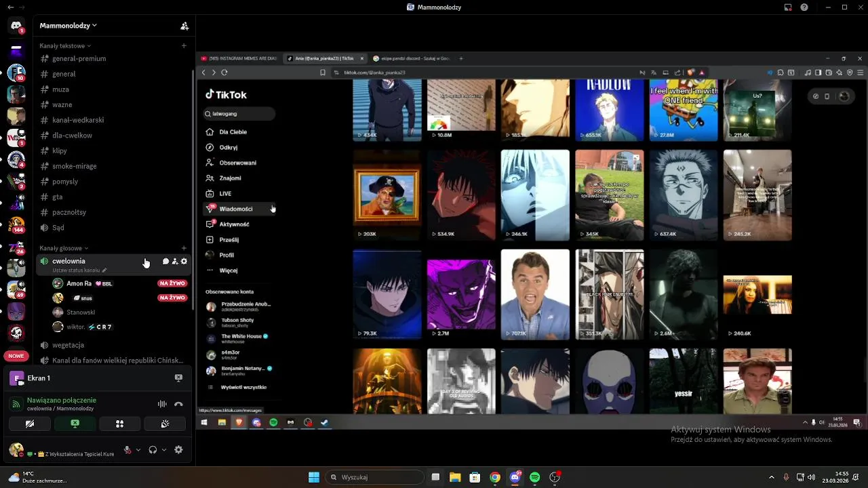Click the invite people icon beside Mammonolodzy

pos(184,26)
